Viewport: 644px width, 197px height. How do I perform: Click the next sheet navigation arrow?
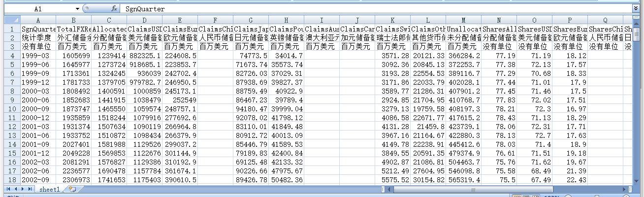[x=22, y=189]
